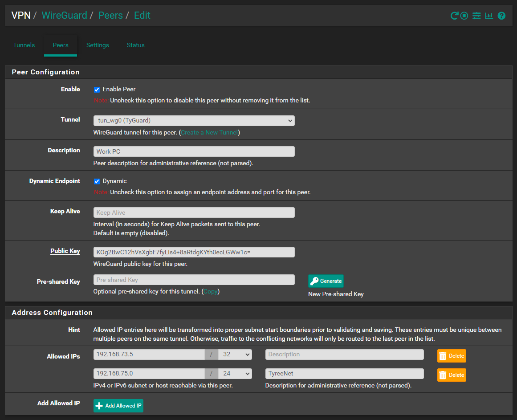The image size is (517, 420).
Task: Toggle the Dynamic endpoint checkbox
Action: [x=97, y=181]
